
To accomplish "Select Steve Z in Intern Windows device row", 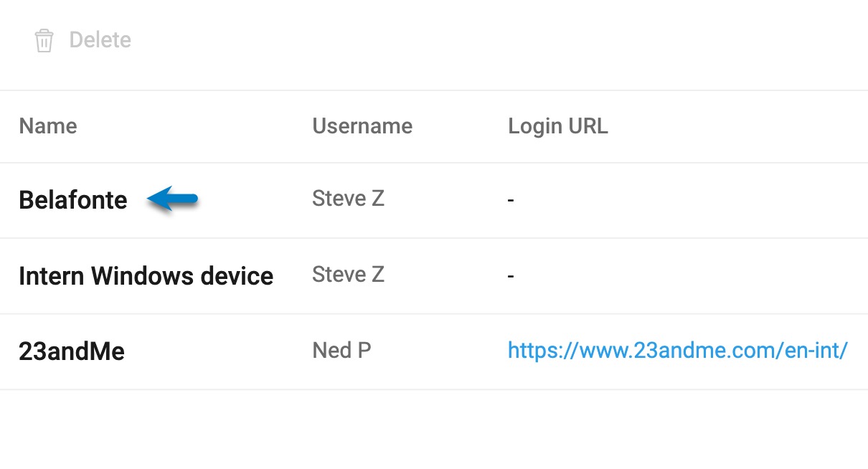I will click(x=348, y=274).
